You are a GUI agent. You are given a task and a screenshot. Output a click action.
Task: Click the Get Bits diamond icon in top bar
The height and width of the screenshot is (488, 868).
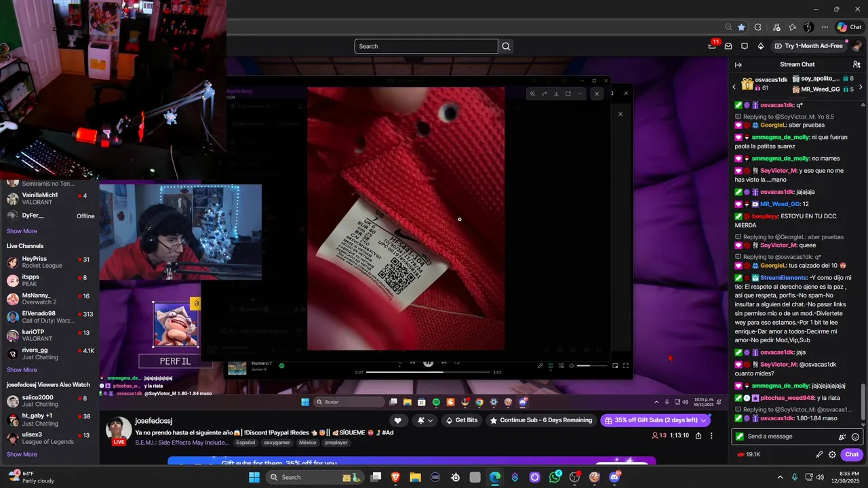pos(761,46)
